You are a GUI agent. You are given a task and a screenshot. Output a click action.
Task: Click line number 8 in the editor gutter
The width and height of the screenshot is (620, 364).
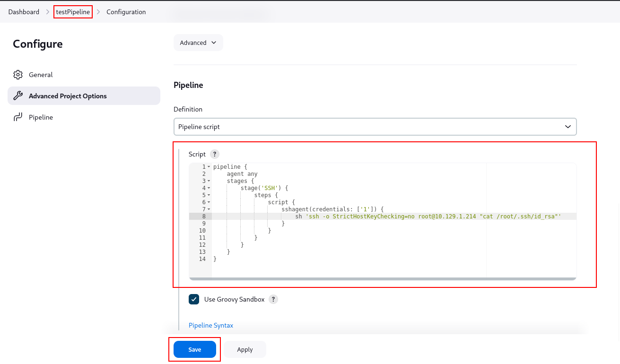tap(204, 217)
